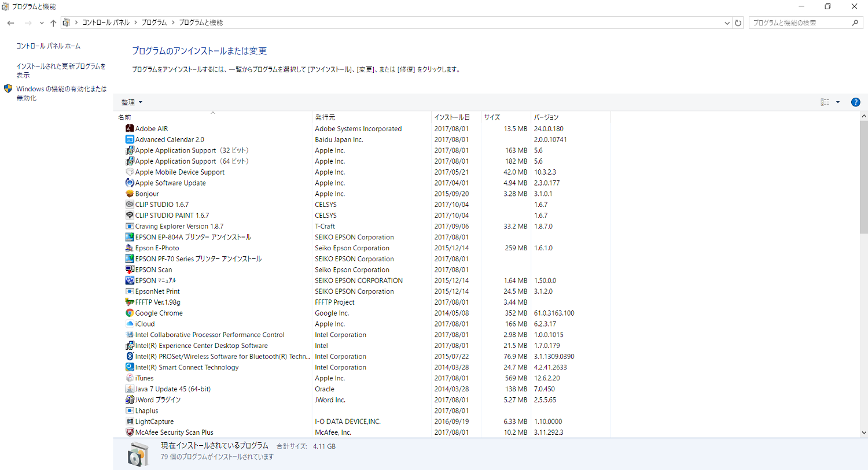Click the back navigation arrow
This screenshot has width=868, height=470.
[x=10, y=23]
